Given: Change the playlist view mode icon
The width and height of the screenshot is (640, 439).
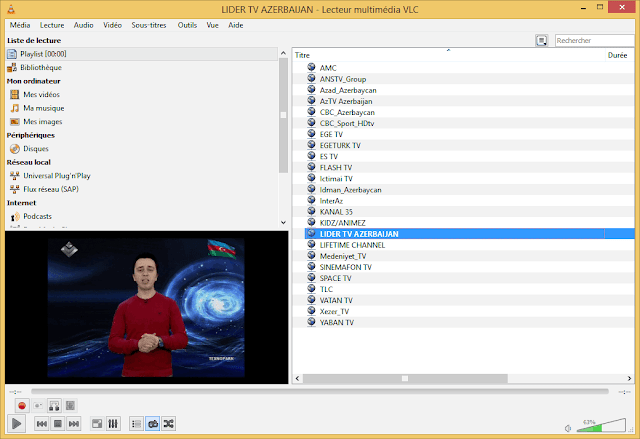Looking at the screenshot, I should click(542, 40).
